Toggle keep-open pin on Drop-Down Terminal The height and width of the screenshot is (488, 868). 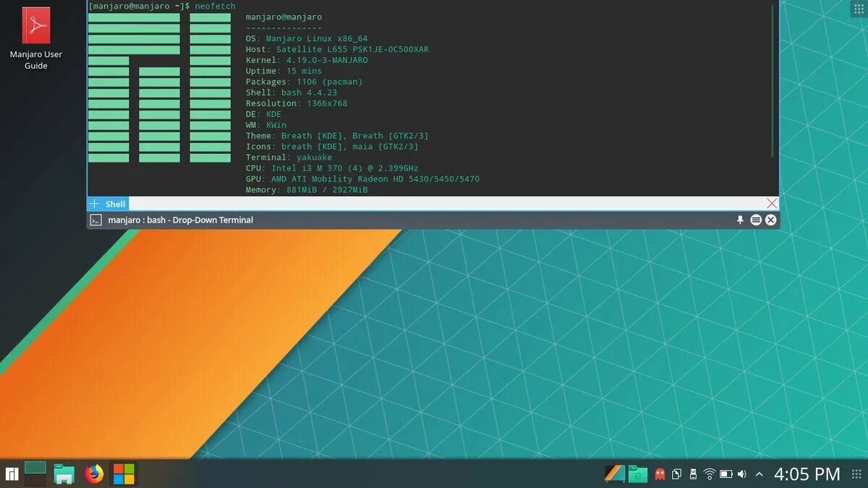[740, 220]
